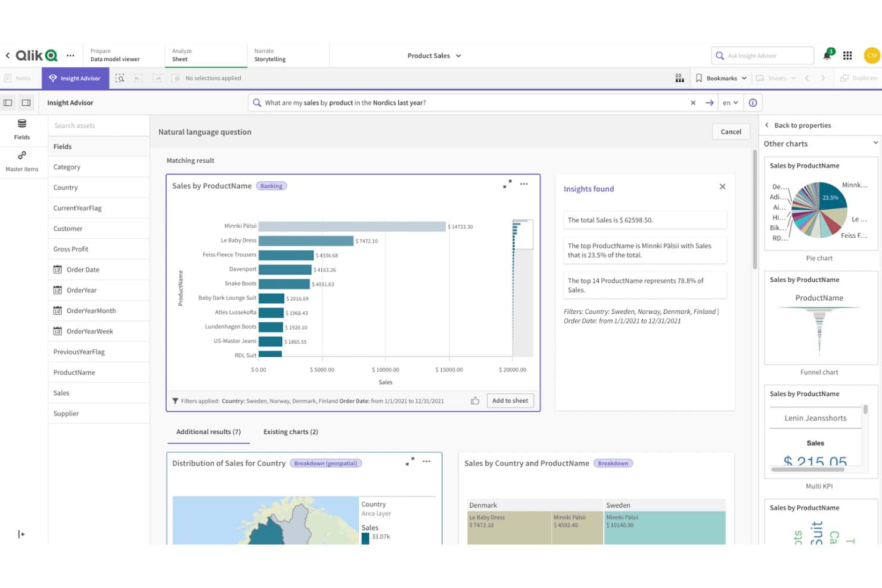Open more options menu for Sales by ProductName chart

[524, 184]
